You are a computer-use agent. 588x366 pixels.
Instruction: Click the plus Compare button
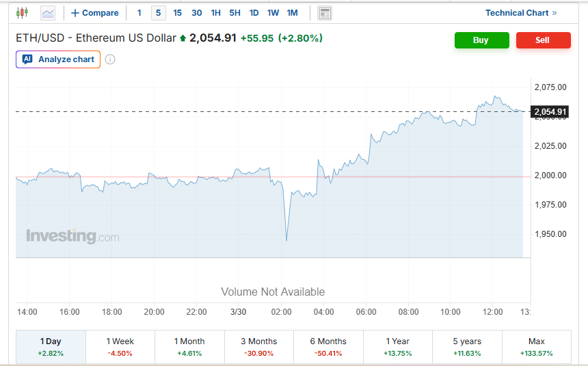tap(95, 13)
